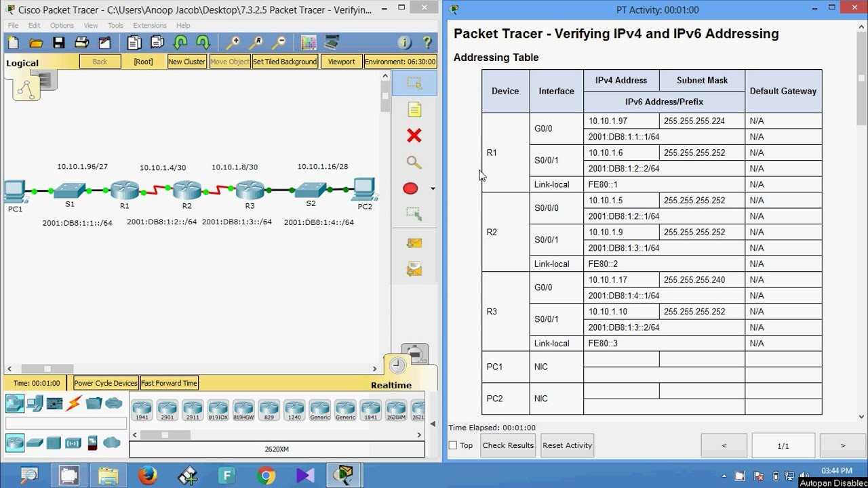This screenshot has height=488, width=868.
Task: Copy selection with the Copy icon
Action: (x=134, y=43)
